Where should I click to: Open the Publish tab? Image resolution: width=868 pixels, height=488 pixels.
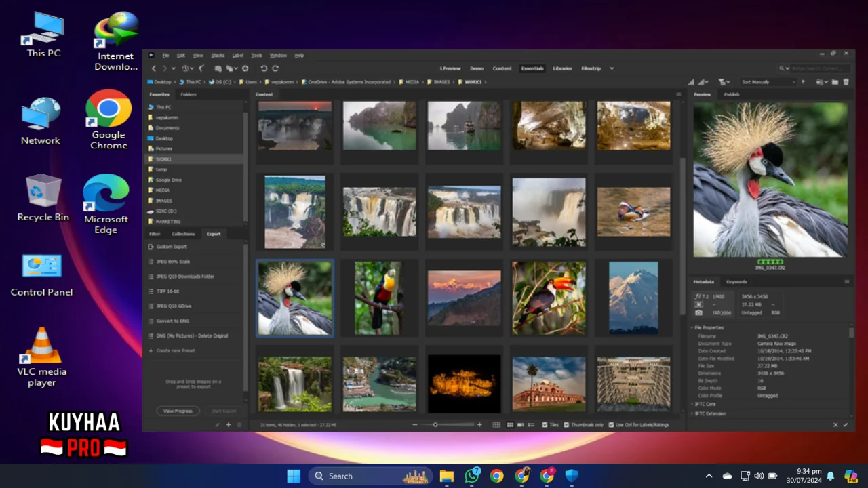point(732,94)
